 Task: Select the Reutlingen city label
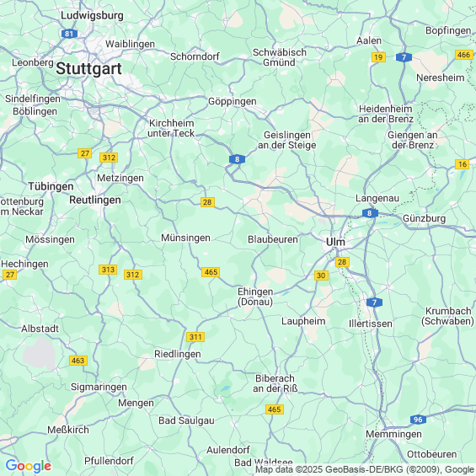(95, 200)
